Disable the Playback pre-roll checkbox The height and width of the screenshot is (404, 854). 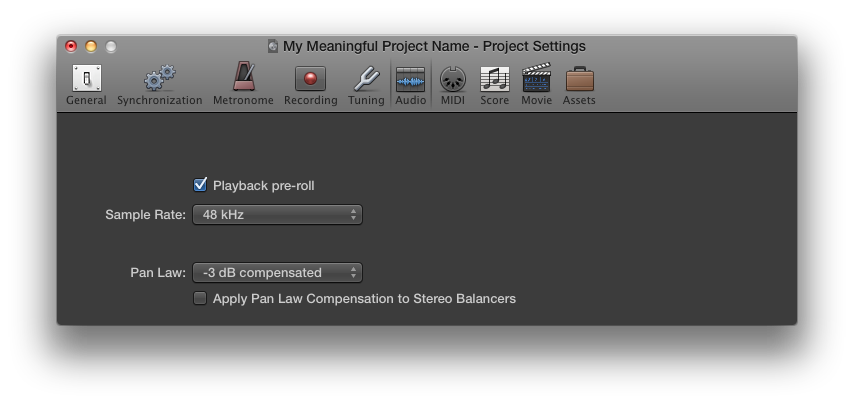200,185
